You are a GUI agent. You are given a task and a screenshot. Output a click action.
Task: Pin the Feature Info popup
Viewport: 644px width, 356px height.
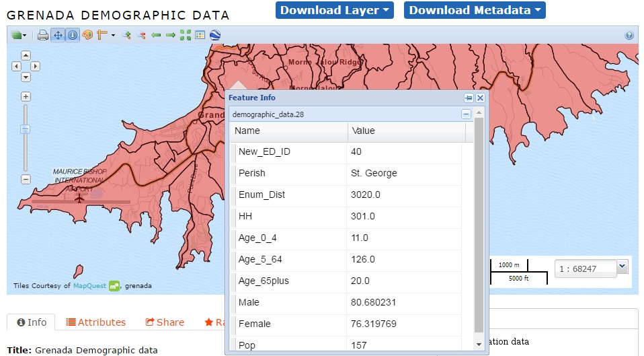pyautogui.click(x=469, y=98)
